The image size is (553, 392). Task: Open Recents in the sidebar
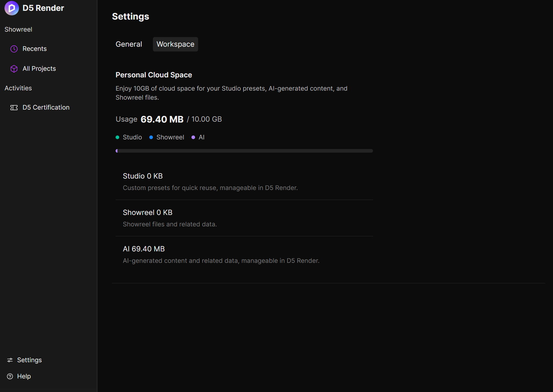[34, 49]
